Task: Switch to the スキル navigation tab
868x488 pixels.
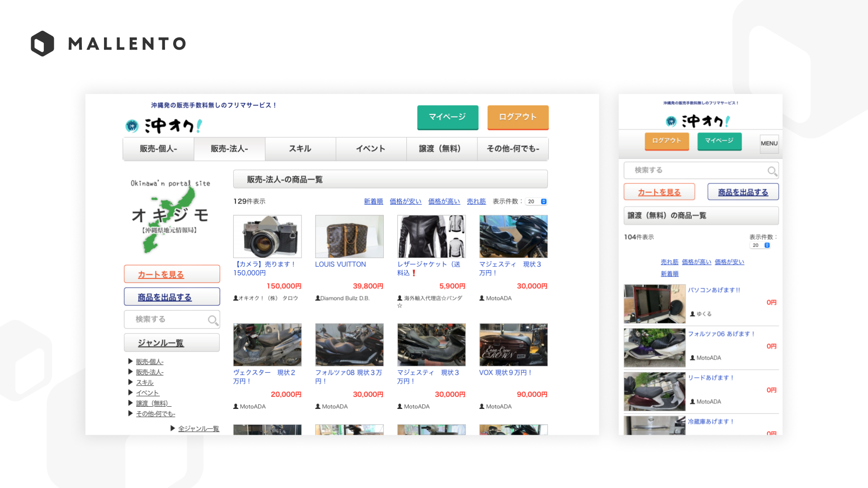Action: point(300,149)
